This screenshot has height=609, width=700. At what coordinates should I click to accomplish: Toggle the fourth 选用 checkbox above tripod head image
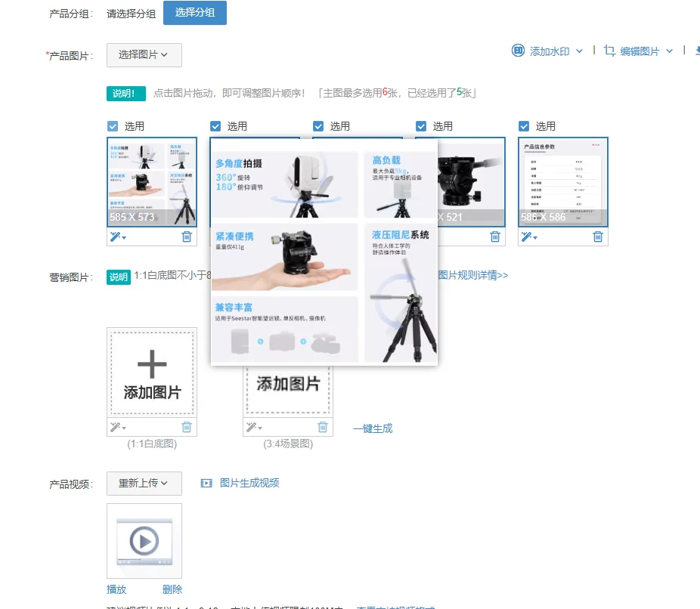point(421,126)
